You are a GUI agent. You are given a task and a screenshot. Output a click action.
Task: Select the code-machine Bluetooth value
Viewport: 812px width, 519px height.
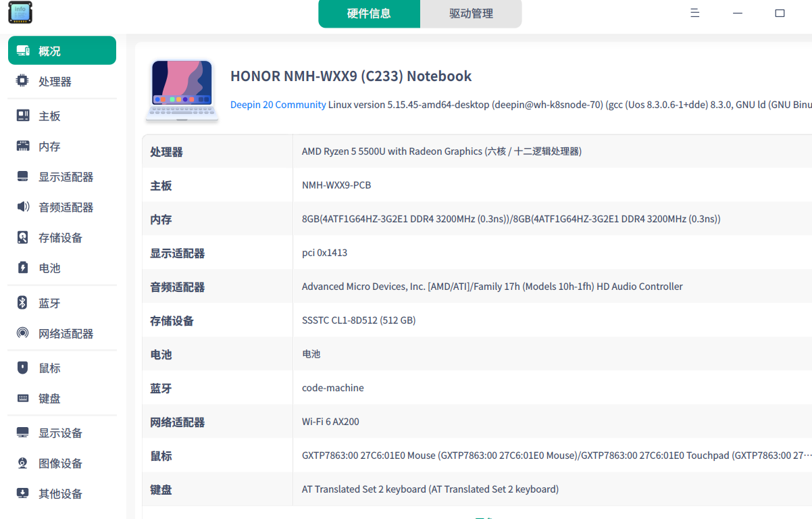(333, 388)
